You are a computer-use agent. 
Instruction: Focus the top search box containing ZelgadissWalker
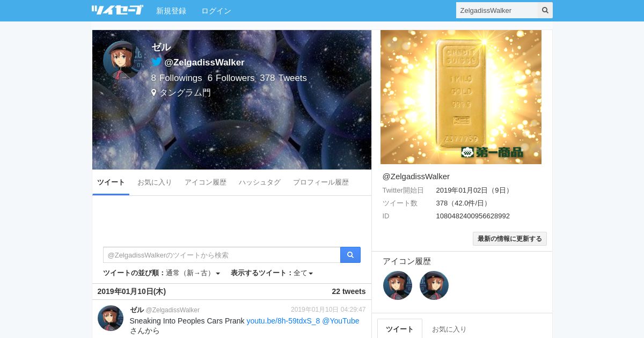click(x=497, y=10)
